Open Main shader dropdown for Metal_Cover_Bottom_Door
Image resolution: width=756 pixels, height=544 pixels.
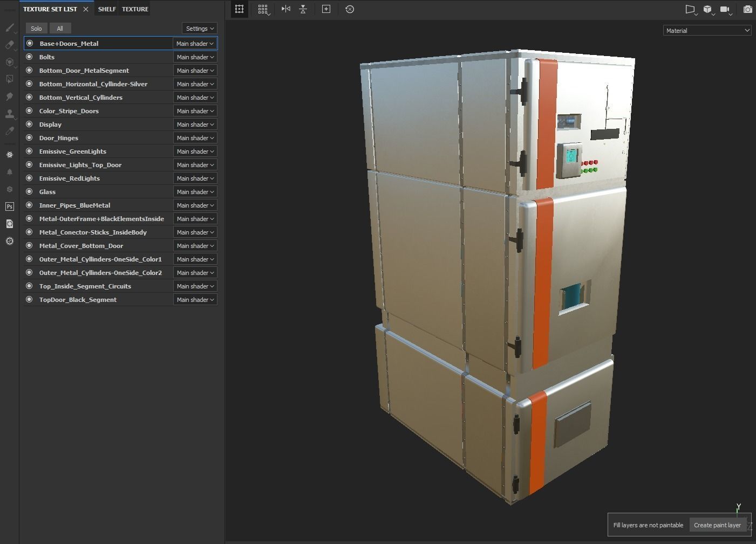[195, 246]
